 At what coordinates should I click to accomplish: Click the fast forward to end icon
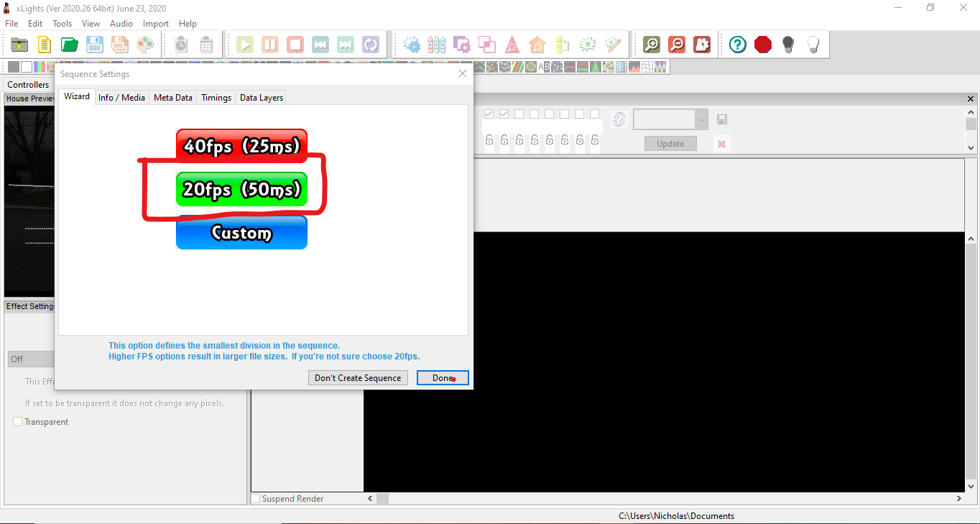(x=346, y=45)
